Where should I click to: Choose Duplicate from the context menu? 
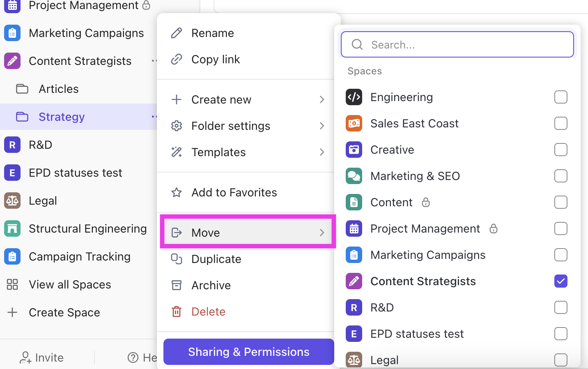216,259
